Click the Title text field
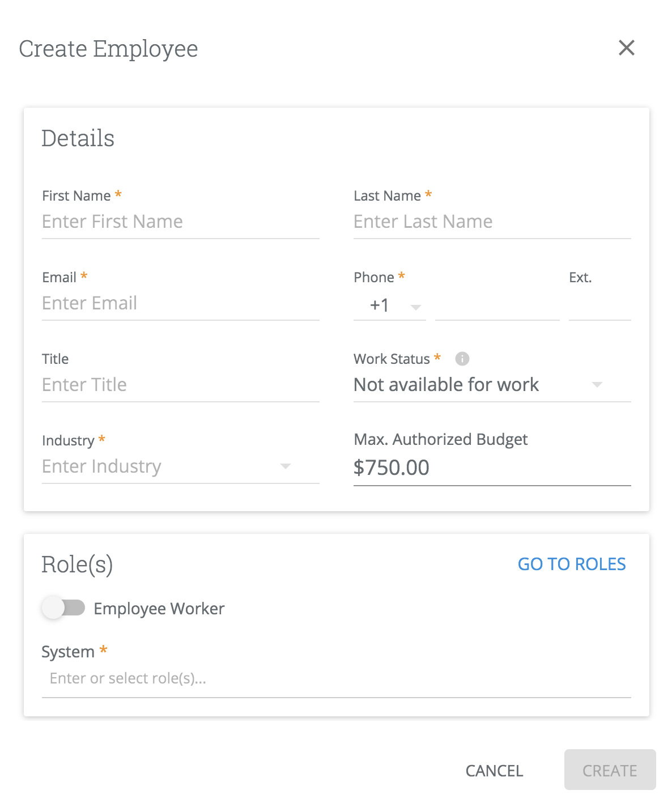The image size is (672, 807). pyautogui.click(x=180, y=385)
